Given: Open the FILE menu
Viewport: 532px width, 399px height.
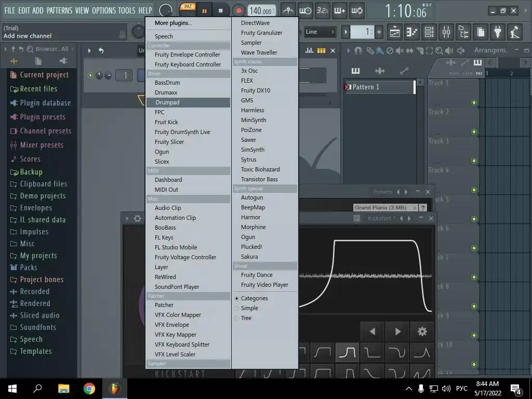Looking at the screenshot, I should pos(9,10).
